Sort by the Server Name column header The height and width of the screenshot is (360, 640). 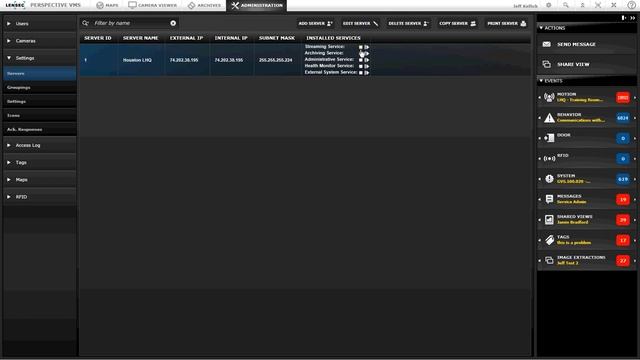(140, 38)
